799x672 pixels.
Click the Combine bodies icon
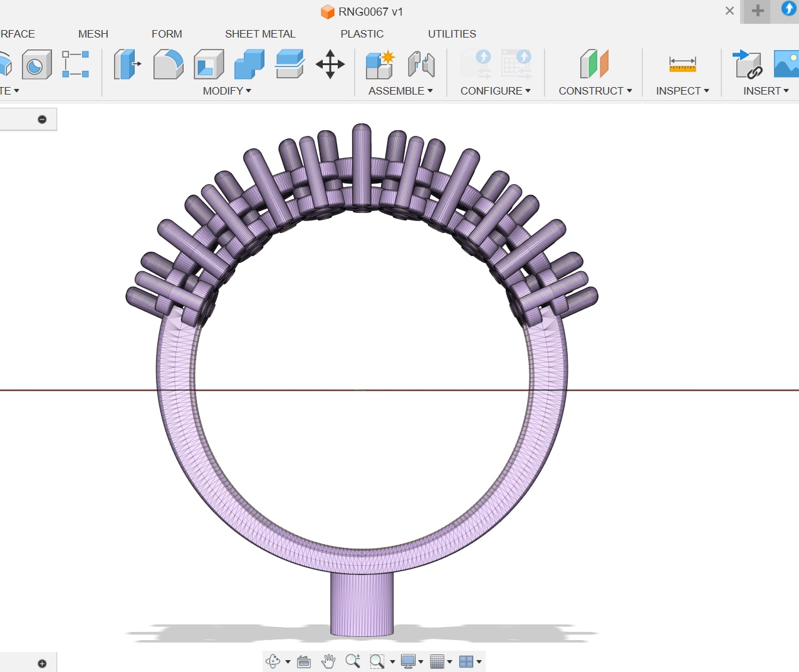(249, 65)
